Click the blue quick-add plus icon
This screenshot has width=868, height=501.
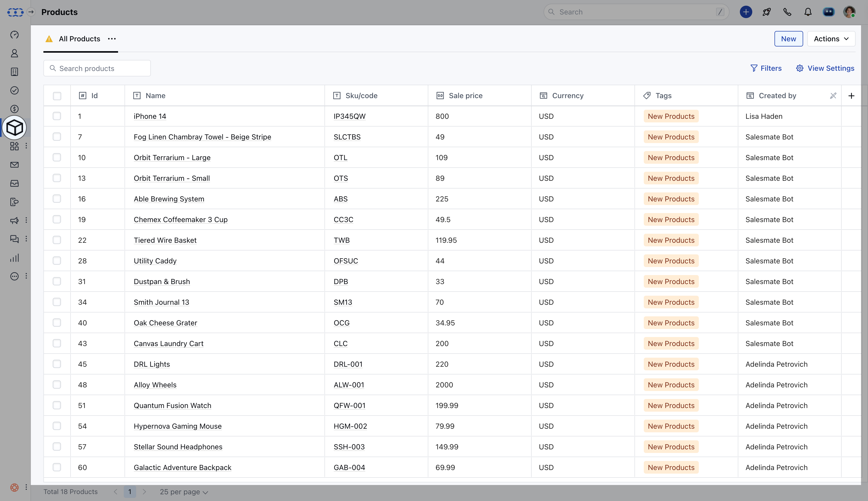746,12
